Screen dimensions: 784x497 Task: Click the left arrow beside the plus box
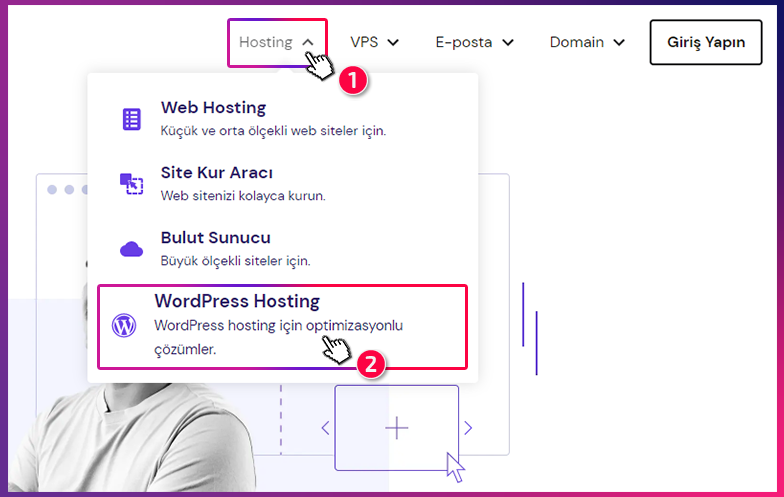point(326,428)
